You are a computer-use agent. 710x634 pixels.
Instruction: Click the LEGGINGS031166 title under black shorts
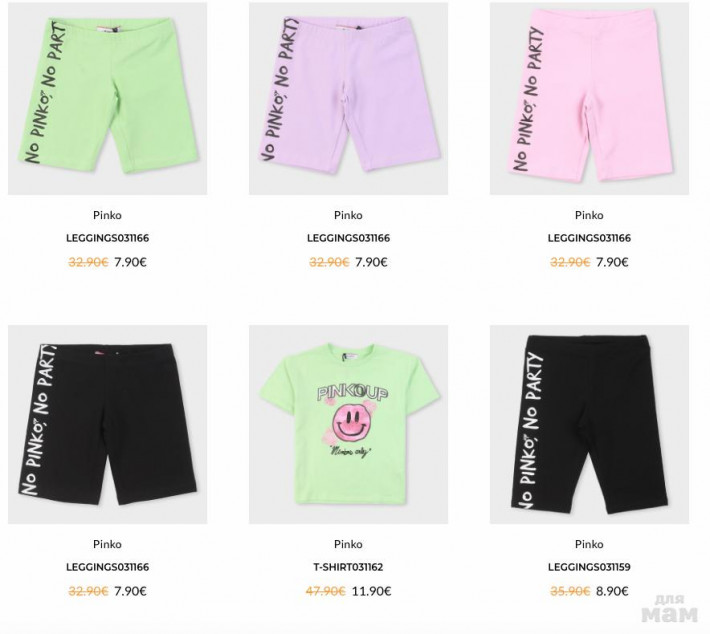[x=107, y=567]
